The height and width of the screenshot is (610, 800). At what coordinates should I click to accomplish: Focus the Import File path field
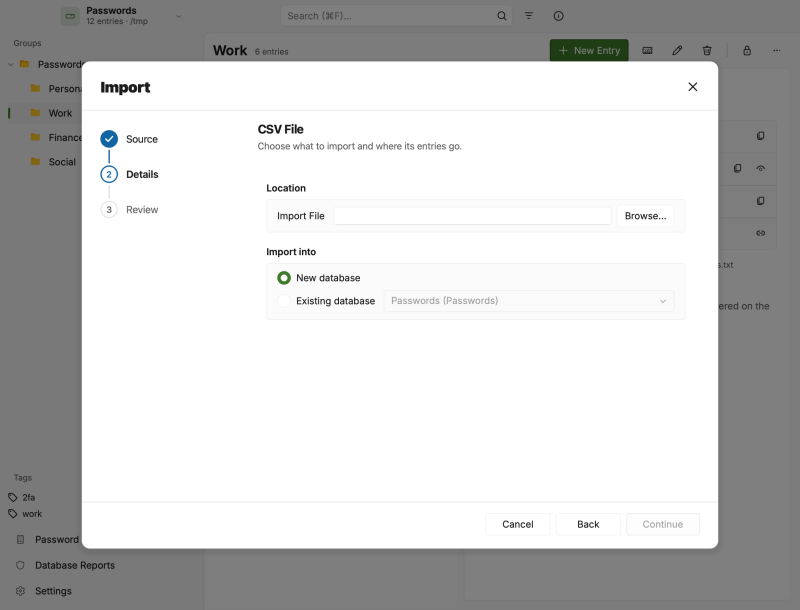[472, 216]
